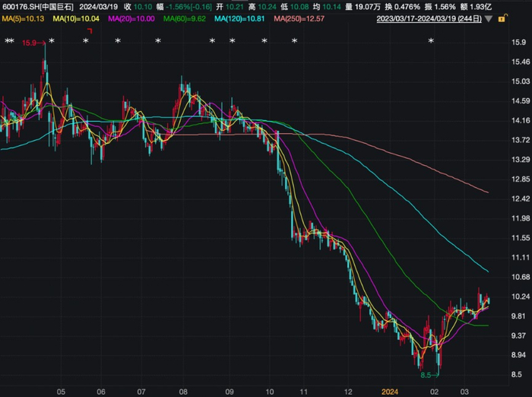
Task: Click the 2024 year label on time axis
Action: pos(389,389)
